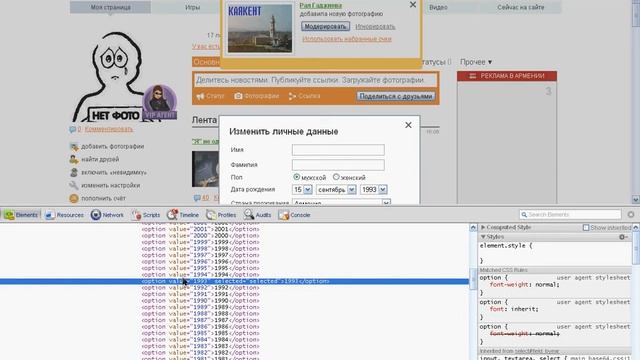The image size is (640, 360).
Task: Click the Игнорировать link
Action: (375, 27)
